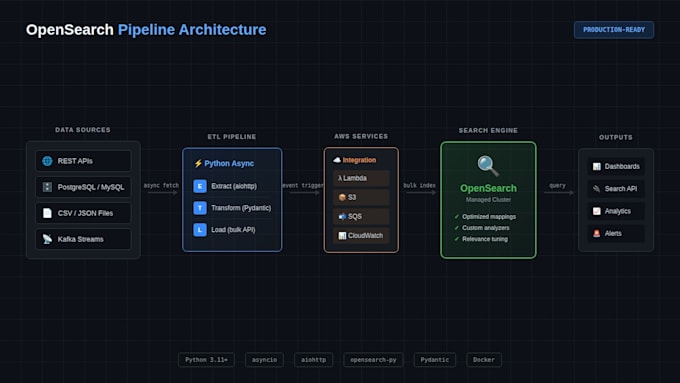The image size is (680, 383).
Task: Click the magnifying glass OpenSearch icon
Action: [x=488, y=166]
